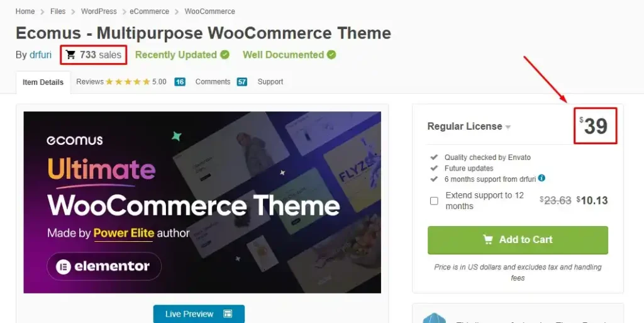Click the checkmark beside Quality checked by Envato
The height and width of the screenshot is (323, 644).
[434, 157]
